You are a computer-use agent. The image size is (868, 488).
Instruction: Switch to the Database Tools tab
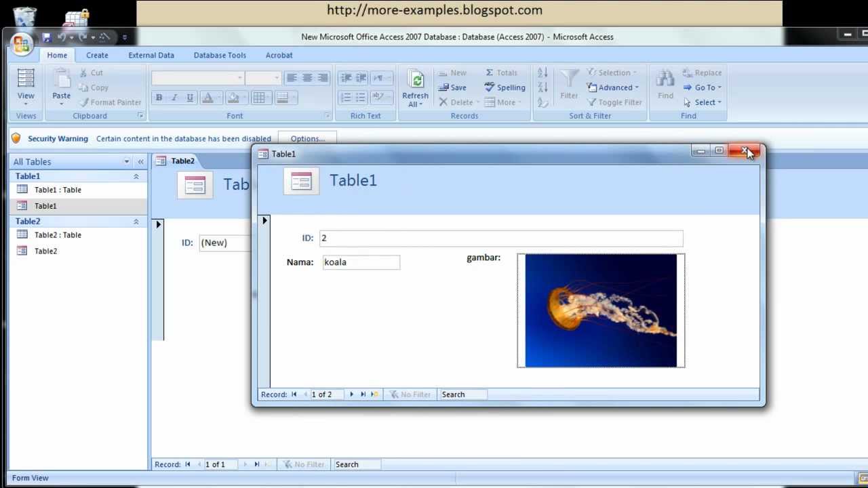[220, 56]
